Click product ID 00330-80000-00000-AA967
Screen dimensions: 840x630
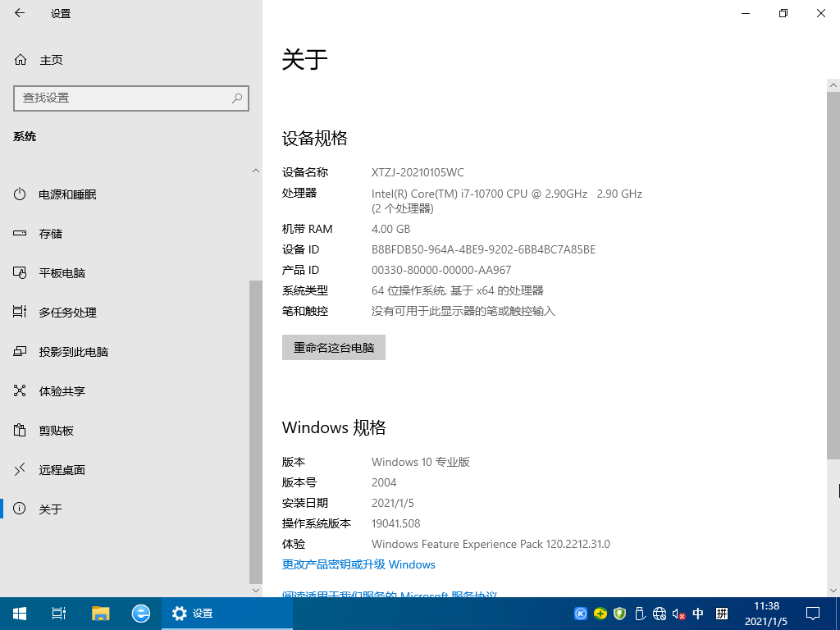click(441, 270)
